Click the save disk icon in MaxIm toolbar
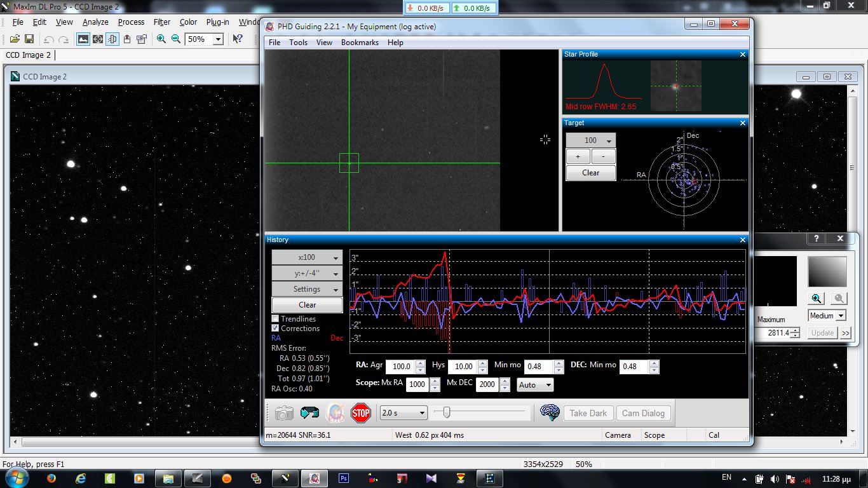This screenshot has width=868, height=488. [x=29, y=39]
